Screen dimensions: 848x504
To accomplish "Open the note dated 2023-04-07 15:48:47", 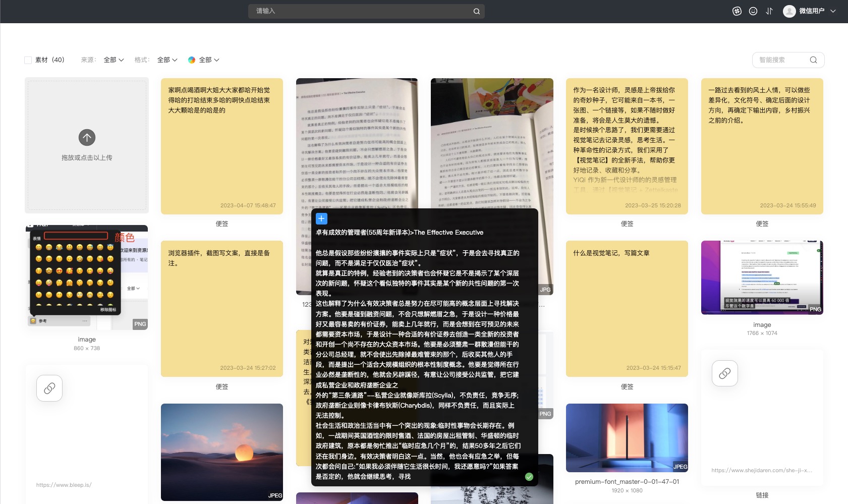I will click(222, 146).
